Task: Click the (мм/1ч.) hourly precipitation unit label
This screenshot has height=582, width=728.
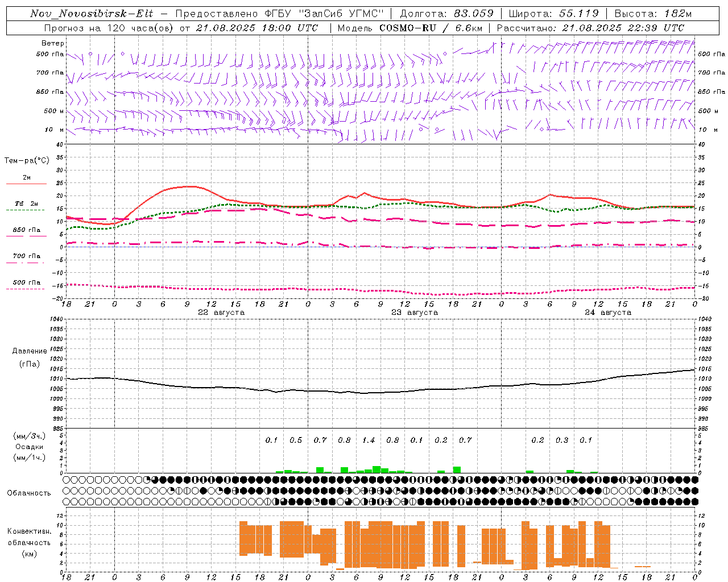Action: [30, 458]
